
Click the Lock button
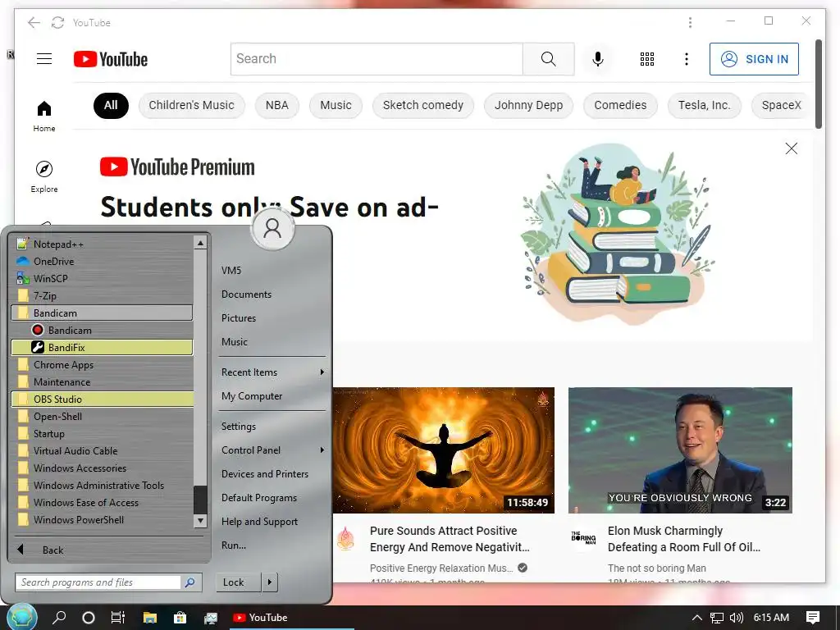click(239, 582)
